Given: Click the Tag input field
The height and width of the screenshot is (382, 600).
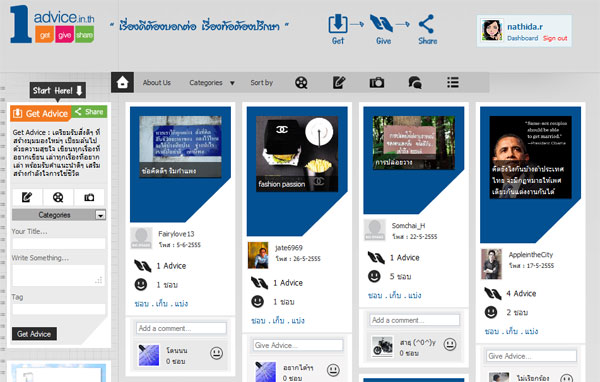Looking at the screenshot, I should [x=59, y=309].
